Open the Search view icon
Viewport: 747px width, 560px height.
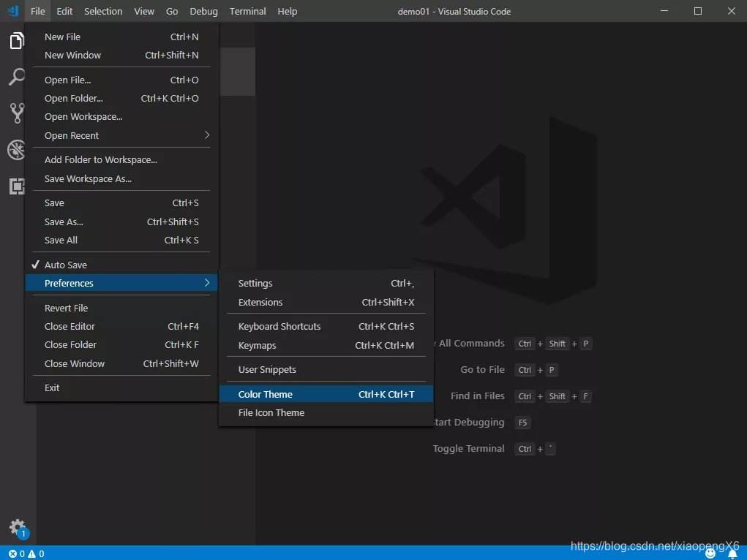pos(17,77)
